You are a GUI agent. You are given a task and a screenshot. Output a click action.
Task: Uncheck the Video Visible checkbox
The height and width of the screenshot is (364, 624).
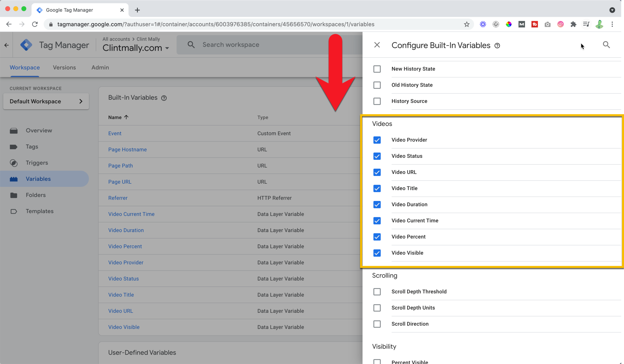coord(377,253)
